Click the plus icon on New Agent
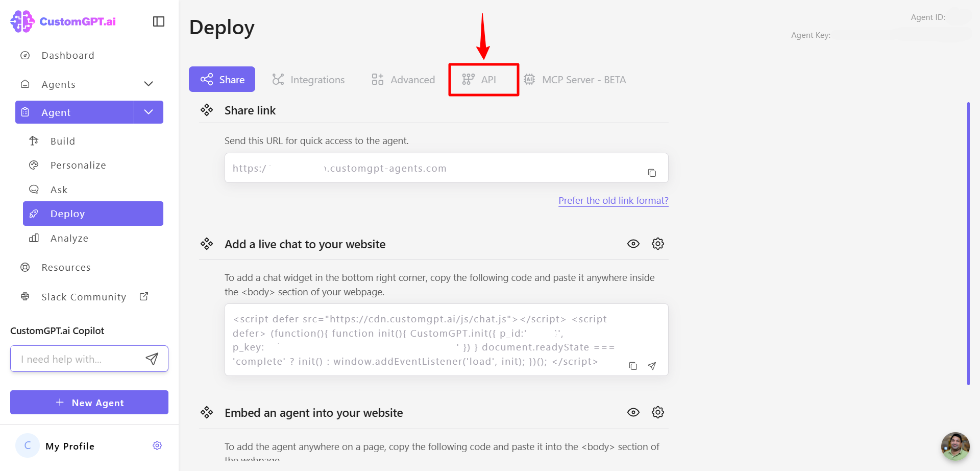 (60, 402)
